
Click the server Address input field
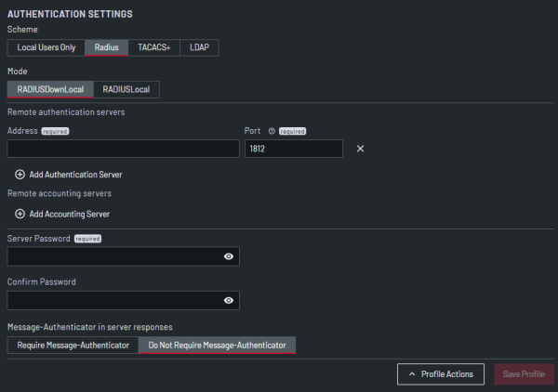[x=123, y=149]
